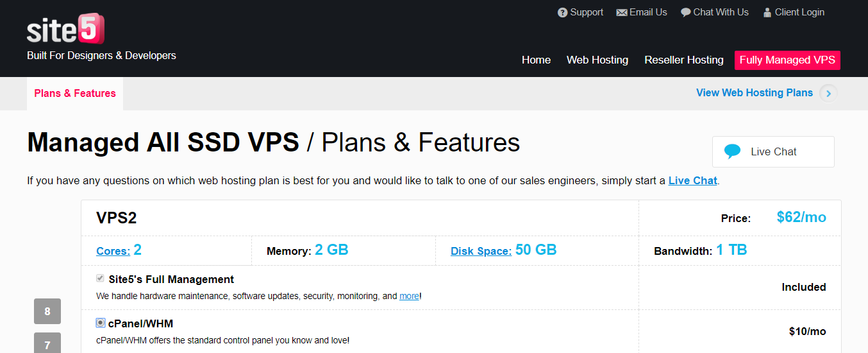868x353 pixels.
Task: Select Fully Managed VPS menu item
Action: click(787, 60)
